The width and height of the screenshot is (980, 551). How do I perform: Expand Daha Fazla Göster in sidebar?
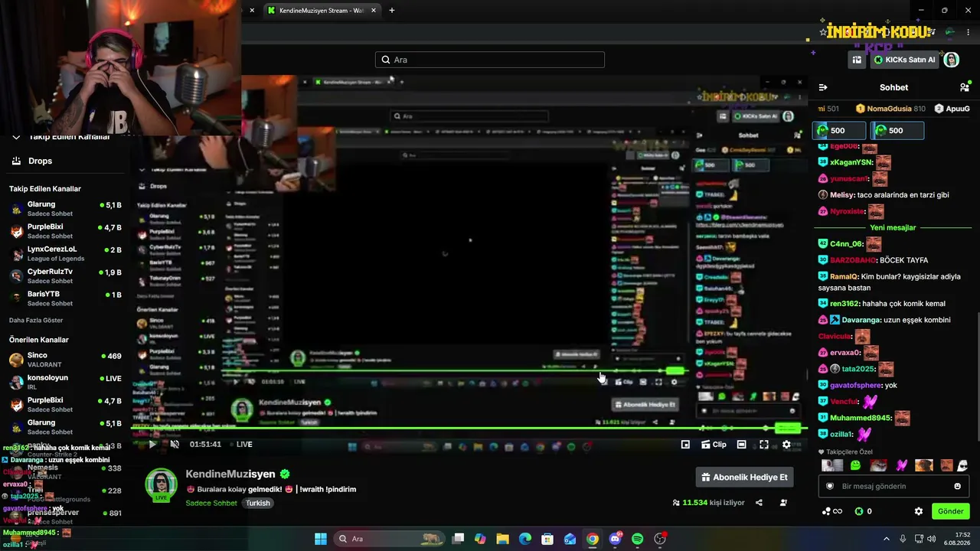point(36,320)
